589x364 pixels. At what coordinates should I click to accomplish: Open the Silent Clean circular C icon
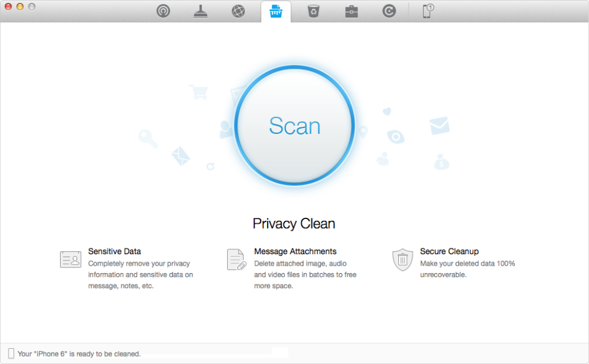tap(389, 12)
